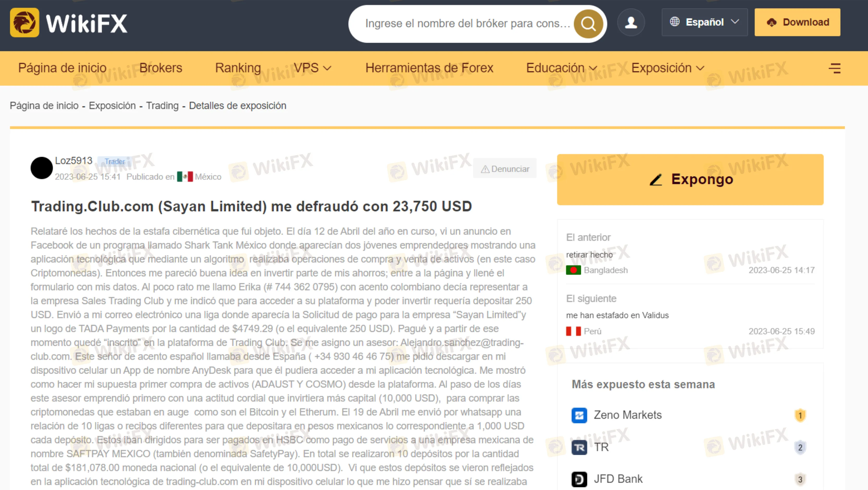Click the Denunciar report button
868x490 pixels.
coord(505,169)
